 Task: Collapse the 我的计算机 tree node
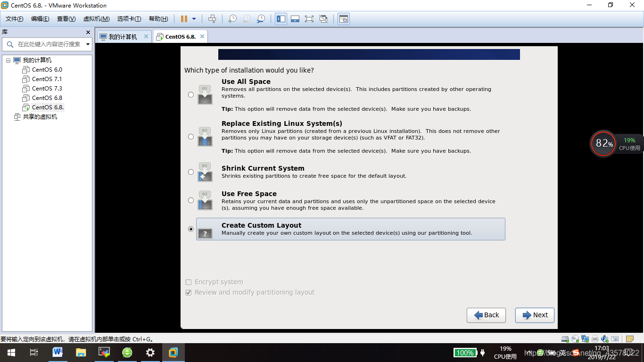point(8,60)
